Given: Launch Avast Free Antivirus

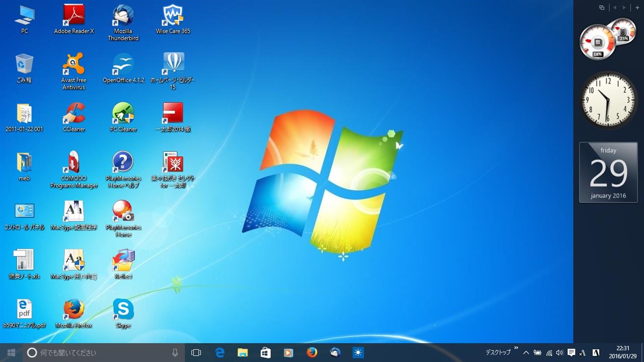Looking at the screenshot, I should (74, 71).
